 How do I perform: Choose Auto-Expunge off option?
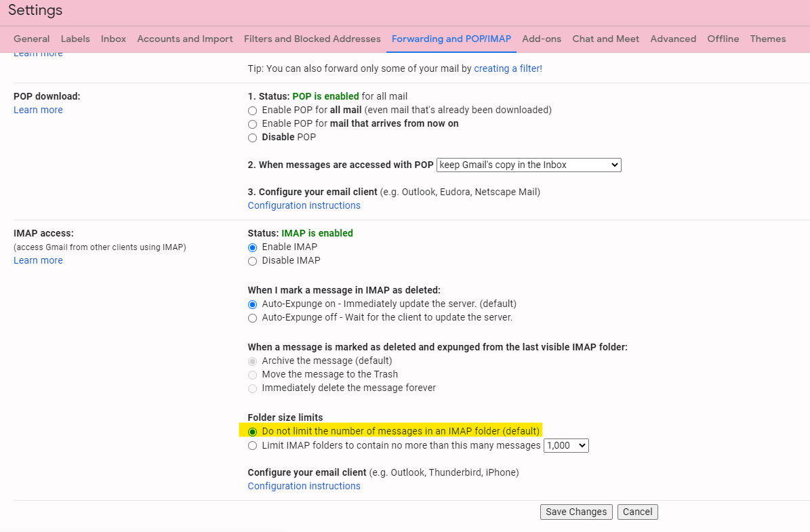[252, 318]
